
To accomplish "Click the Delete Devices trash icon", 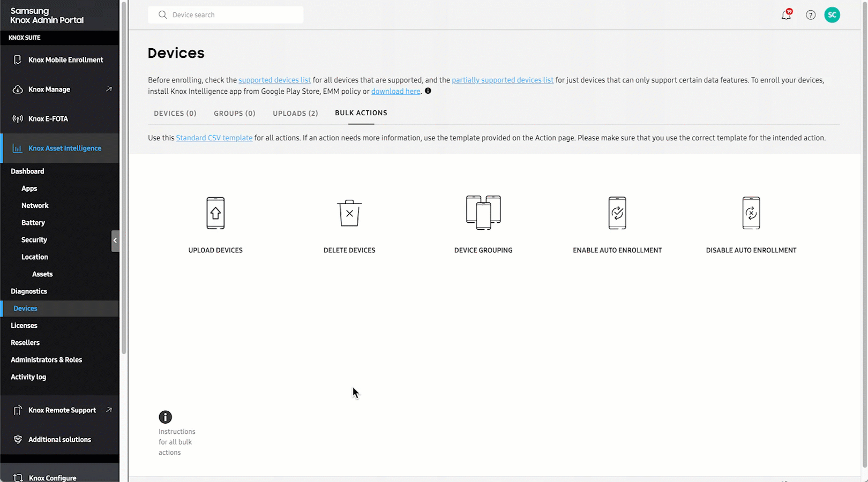I will tap(349, 213).
